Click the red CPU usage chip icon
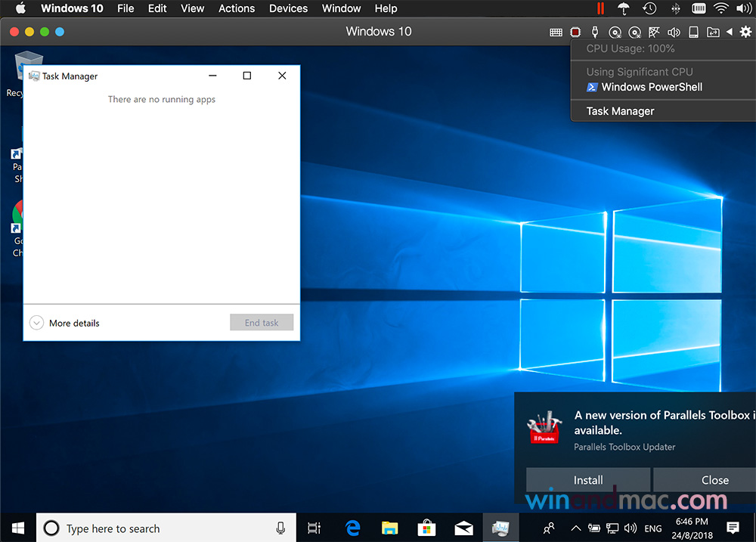756x542 pixels. [575, 32]
